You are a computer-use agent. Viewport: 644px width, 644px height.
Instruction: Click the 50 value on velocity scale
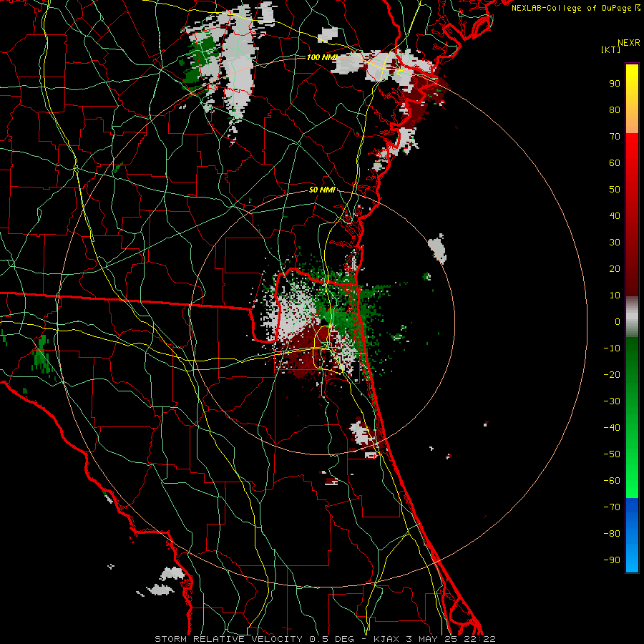[615, 190]
